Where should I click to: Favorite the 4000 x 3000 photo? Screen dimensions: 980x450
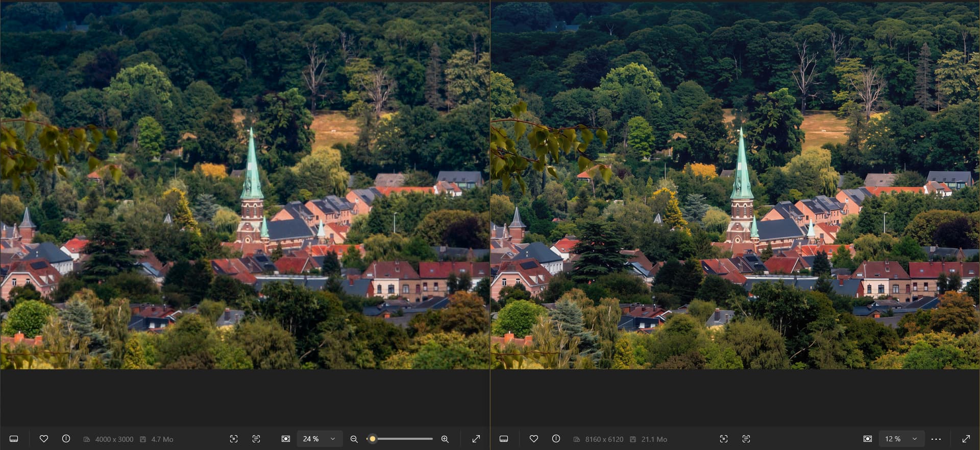coord(44,439)
